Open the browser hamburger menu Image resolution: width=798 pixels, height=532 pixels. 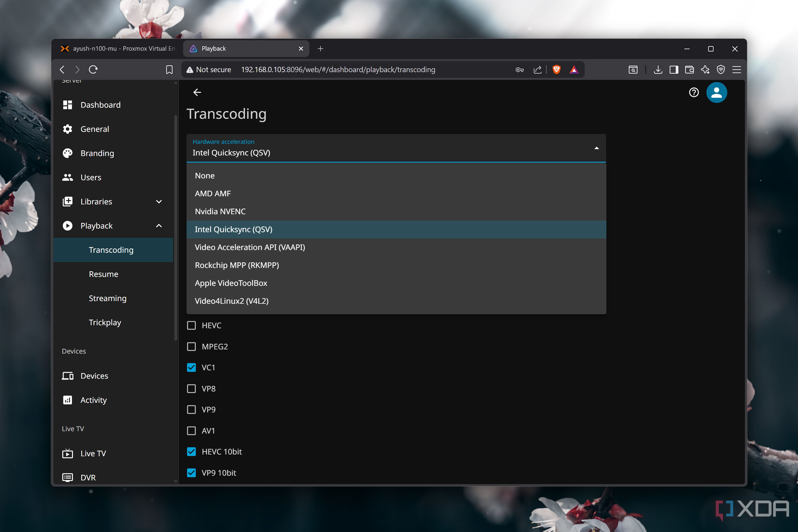(737, 70)
